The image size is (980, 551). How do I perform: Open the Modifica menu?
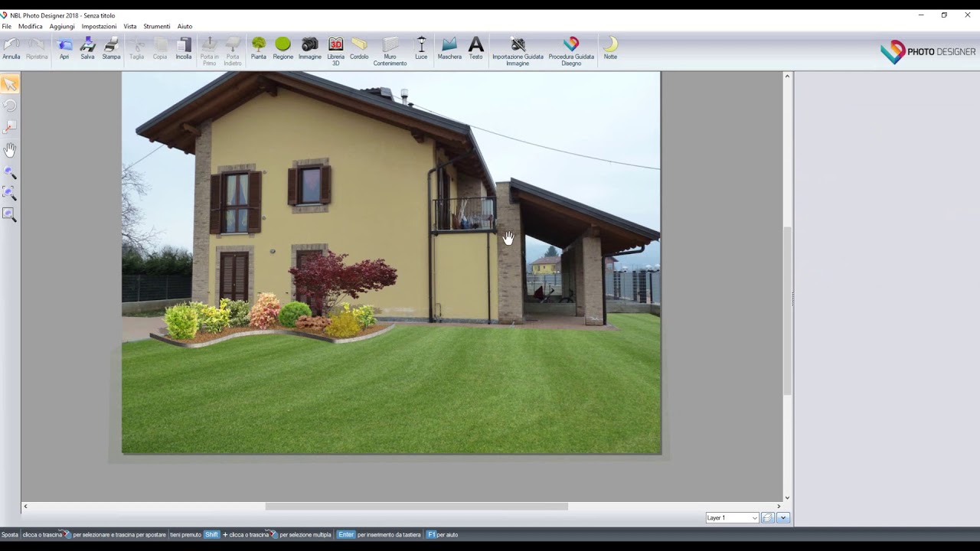coord(31,26)
